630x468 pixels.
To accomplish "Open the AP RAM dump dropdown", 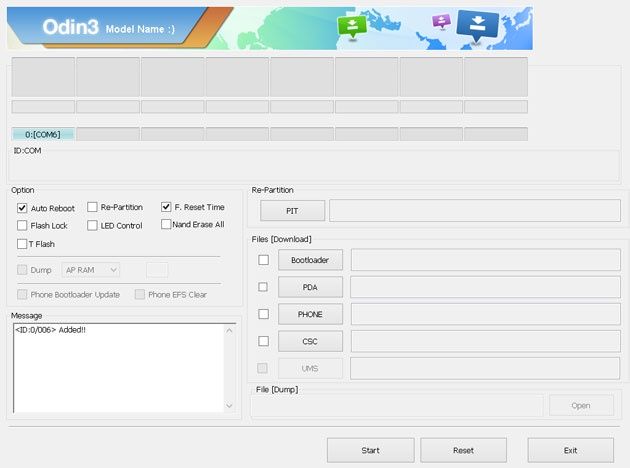I will click(91, 270).
